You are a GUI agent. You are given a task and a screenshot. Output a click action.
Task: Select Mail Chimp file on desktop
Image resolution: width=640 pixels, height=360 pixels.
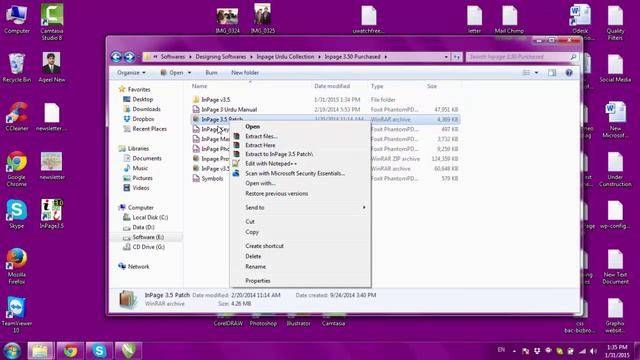pyautogui.click(x=509, y=19)
